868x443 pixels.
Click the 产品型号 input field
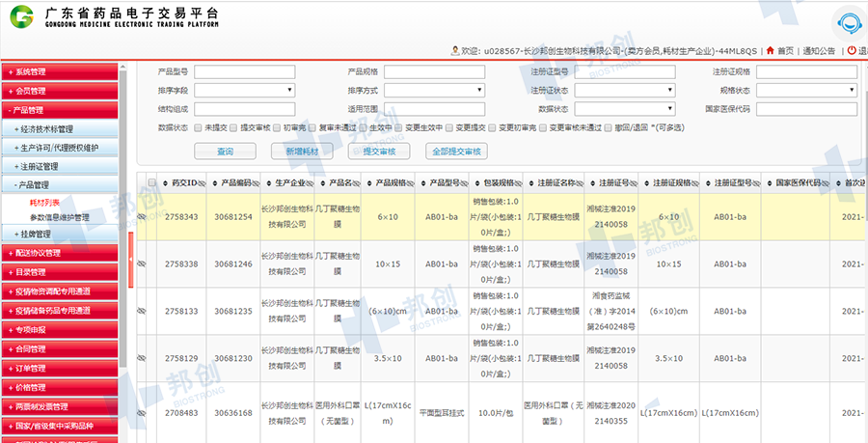click(244, 72)
